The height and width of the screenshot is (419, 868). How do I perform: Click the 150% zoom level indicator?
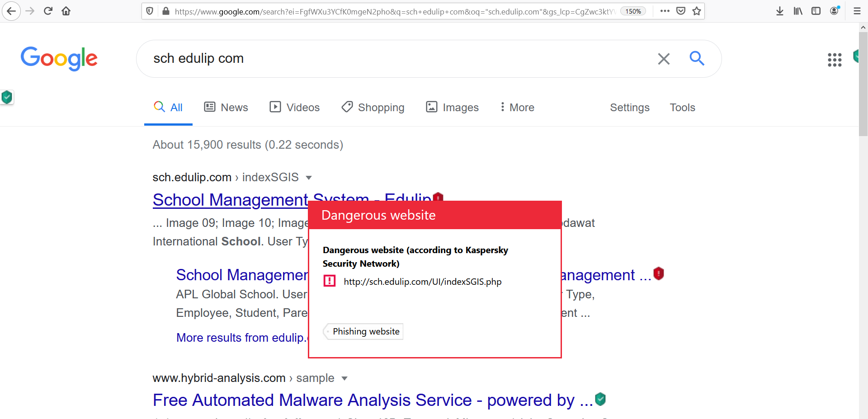(x=633, y=11)
